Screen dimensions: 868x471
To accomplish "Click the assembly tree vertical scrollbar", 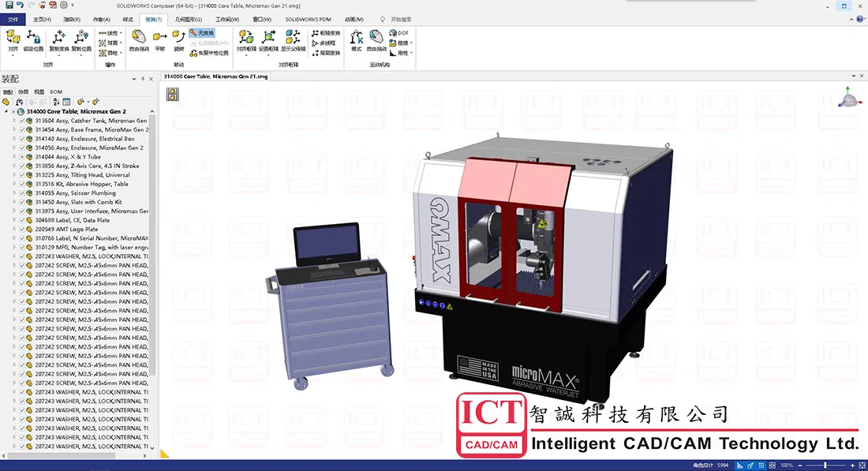I will tap(152, 244).
